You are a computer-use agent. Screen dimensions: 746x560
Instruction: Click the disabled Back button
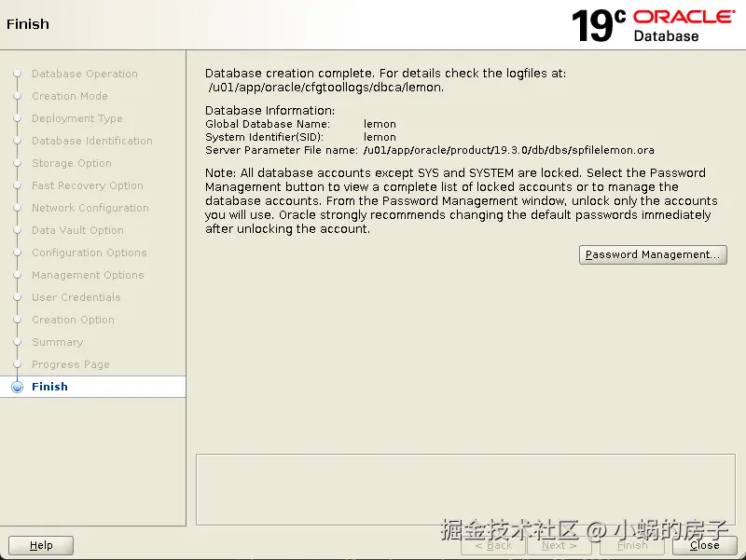point(493,545)
